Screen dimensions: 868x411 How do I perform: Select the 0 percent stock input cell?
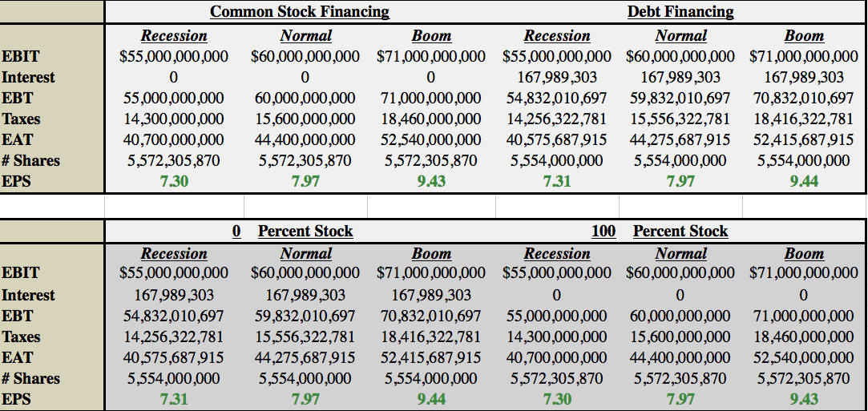[x=236, y=232]
